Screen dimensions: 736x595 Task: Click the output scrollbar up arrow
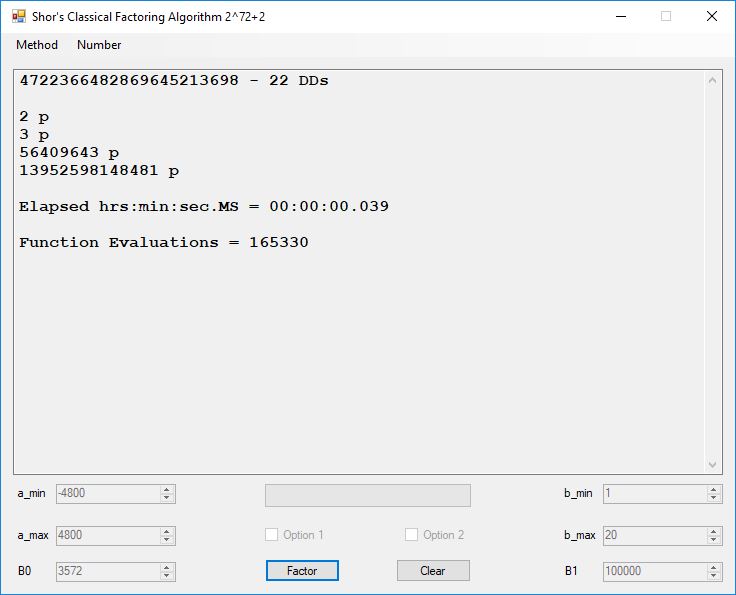pos(713,80)
